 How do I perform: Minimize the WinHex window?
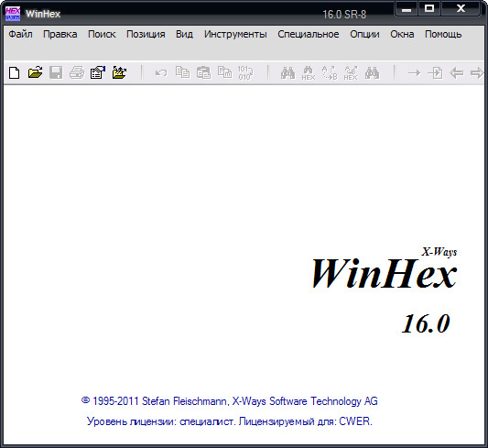(x=407, y=9)
